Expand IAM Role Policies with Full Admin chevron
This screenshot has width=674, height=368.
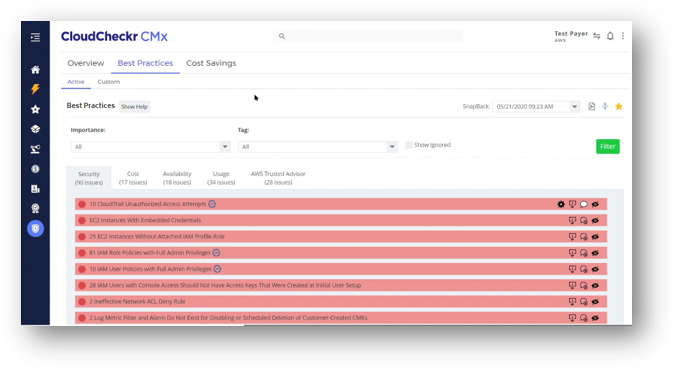(216, 253)
